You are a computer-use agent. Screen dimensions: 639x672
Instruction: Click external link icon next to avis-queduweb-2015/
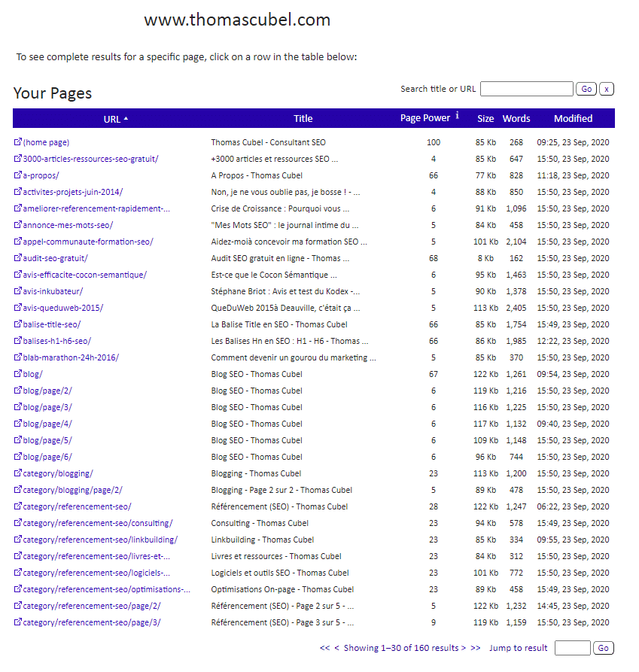pos(17,307)
